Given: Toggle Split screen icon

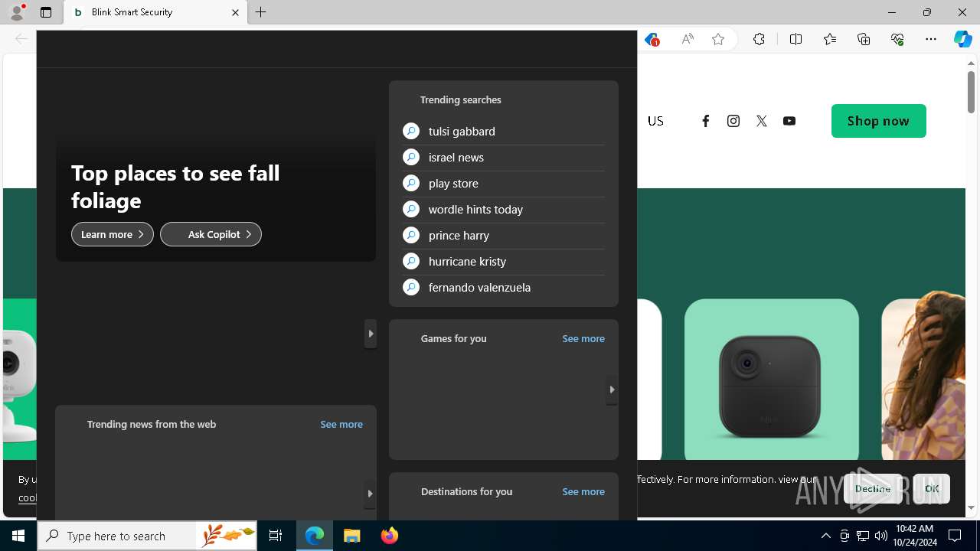Looking at the screenshot, I should pyautogui.click(x=795, y=40).
